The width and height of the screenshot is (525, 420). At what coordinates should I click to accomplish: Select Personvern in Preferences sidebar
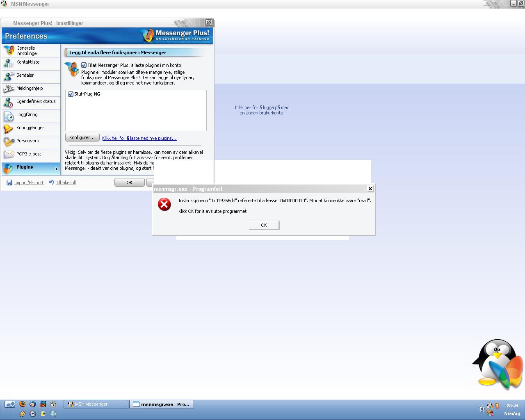pyautogui.click(x=31, y=142)
